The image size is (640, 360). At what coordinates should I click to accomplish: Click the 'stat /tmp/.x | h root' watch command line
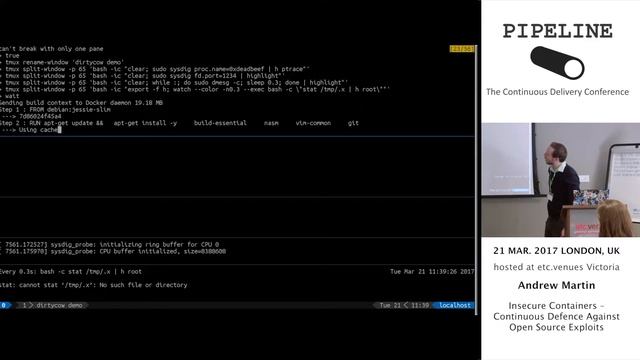[x=195, y=89]
